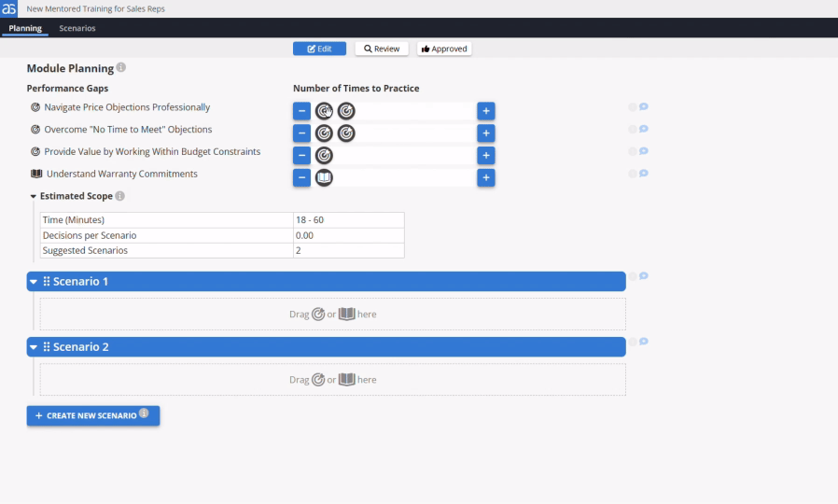Increase practice count for Provide Value Within Budget

(x=486, y=155)
